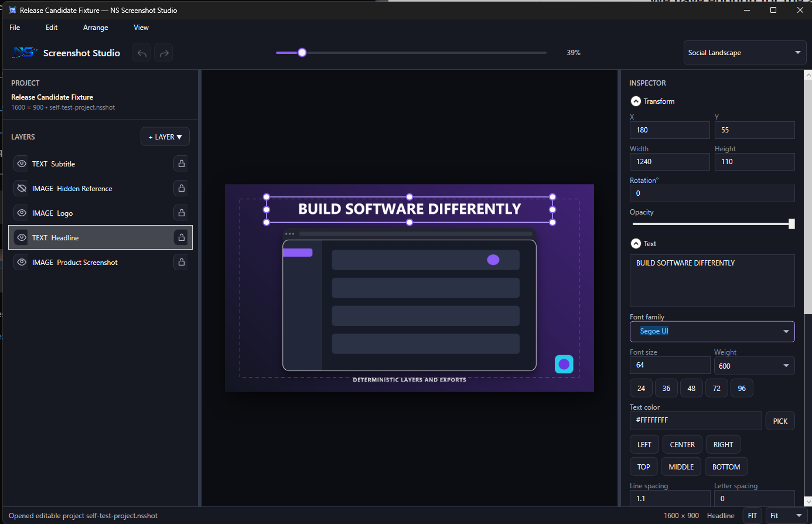This screenshot has width=812, height=524.
Task: Open the font Weight 600 dropdown
Action: pos(755,366)
